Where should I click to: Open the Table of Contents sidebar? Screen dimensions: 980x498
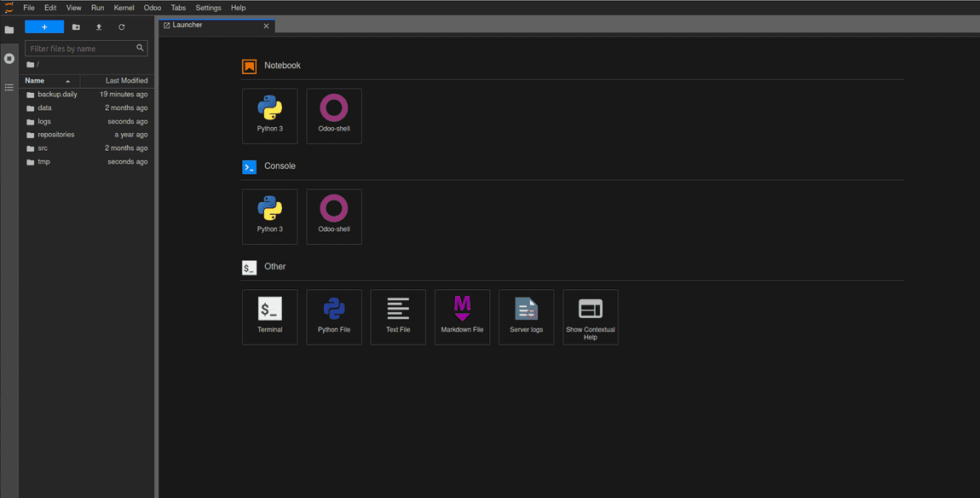(9, 87)
